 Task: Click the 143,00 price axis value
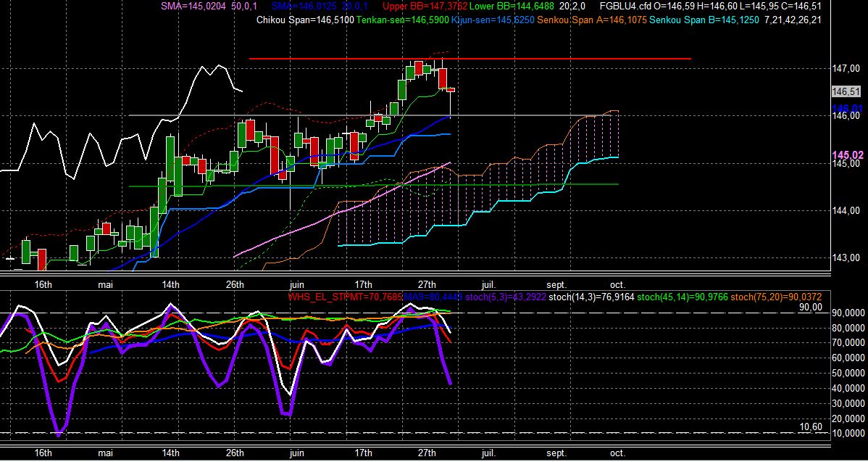click(x=847, y=257)
